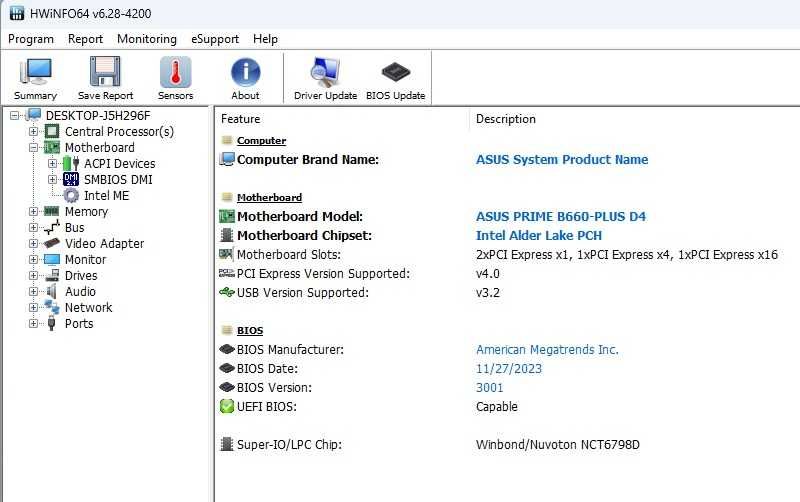800x502 pixels.
Task: Click the About info icon
Action: pyautogui.click(x=245, y=72)
